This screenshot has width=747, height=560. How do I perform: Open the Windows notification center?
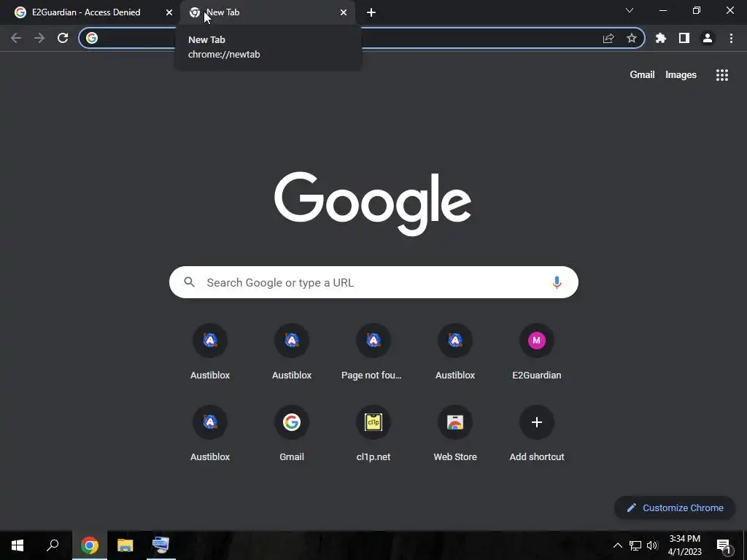[x=724, y=545]
